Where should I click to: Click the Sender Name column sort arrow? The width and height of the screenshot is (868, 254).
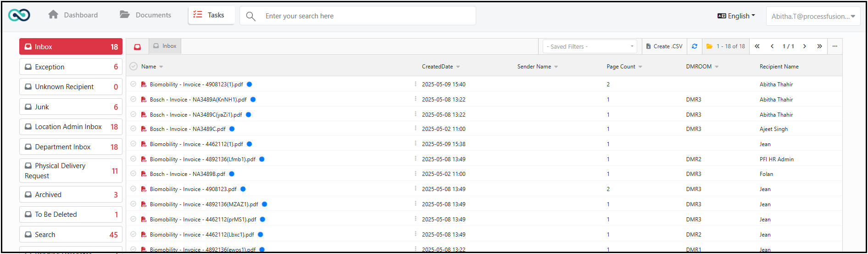pyautogui.click(x=556, y=67)
